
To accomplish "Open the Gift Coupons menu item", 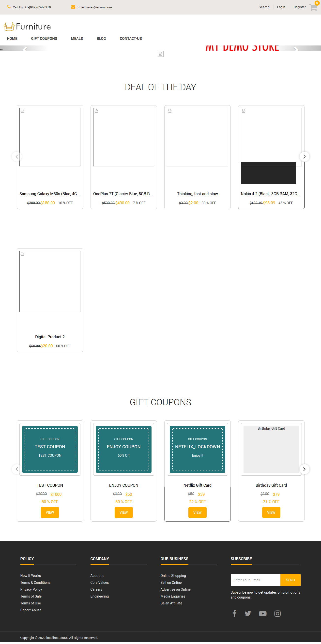I will pyautogui.click(x=44, y=39).
